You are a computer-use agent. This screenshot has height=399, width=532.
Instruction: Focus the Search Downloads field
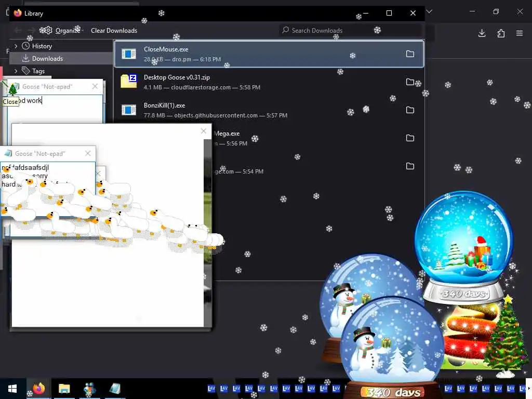point(350,31)
